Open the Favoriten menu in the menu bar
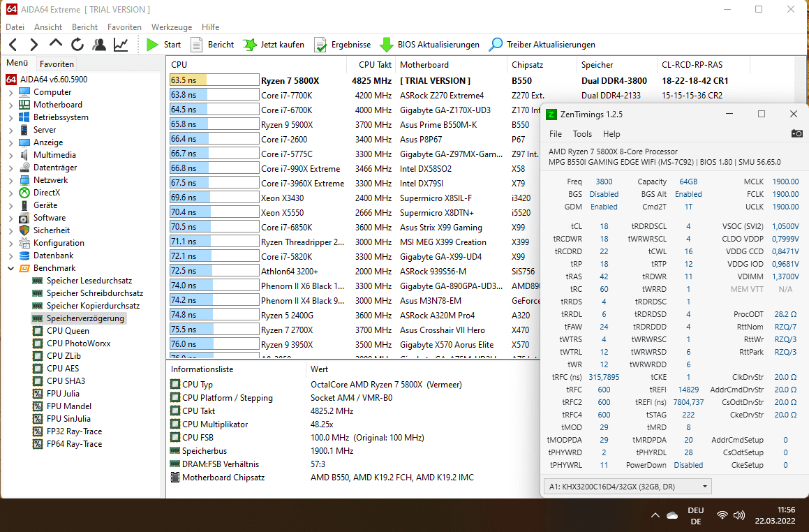The height and width of the screenshot is (532, 809). pos(124,27)
